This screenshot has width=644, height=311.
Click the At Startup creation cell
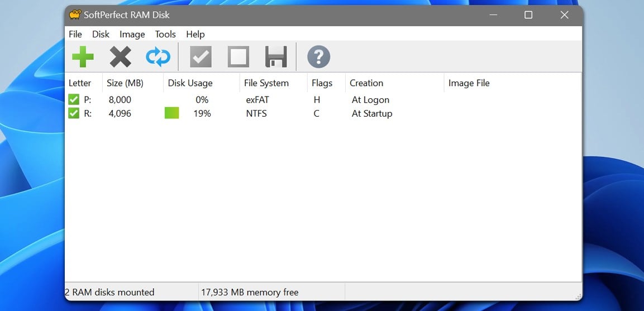(372, 114)
